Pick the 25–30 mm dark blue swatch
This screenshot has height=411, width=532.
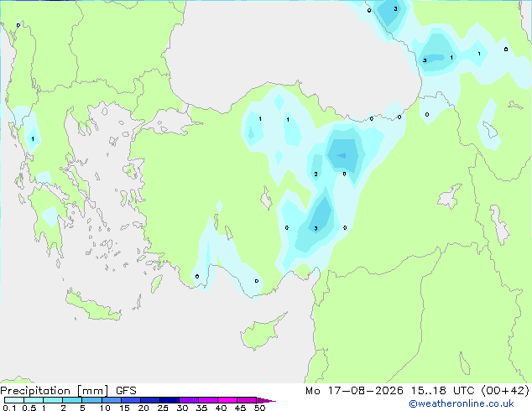pyautogui.click(x=170, y=400)
